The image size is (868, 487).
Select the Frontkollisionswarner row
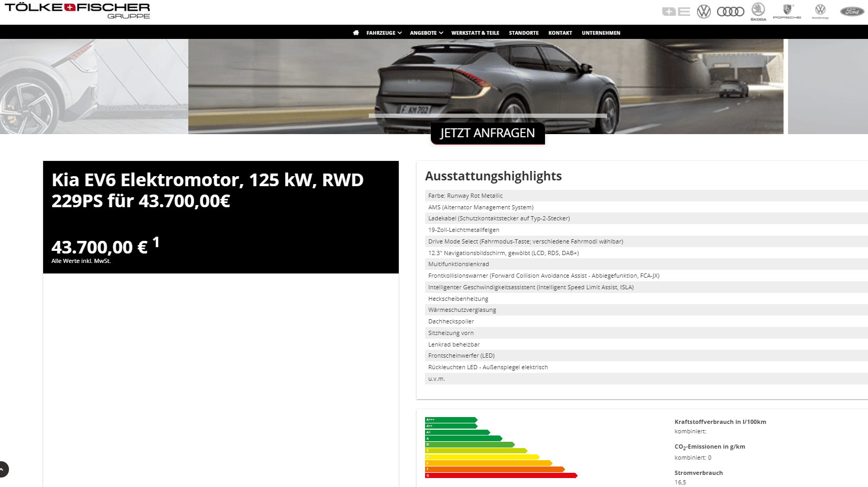[646, 276]
